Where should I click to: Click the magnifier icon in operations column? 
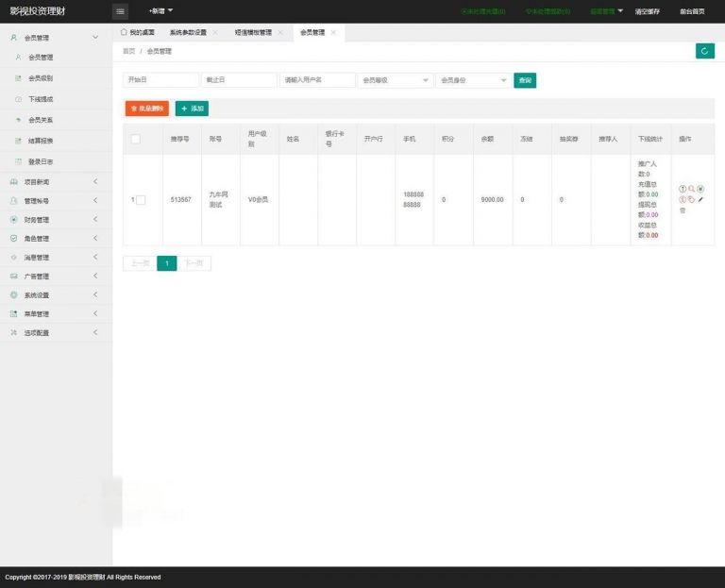(x=692, y=189)
